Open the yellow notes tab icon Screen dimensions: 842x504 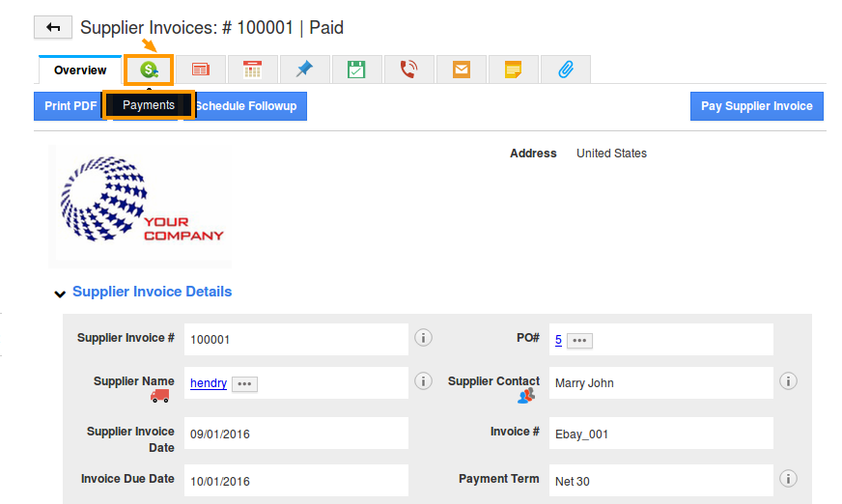coord(514,70)
